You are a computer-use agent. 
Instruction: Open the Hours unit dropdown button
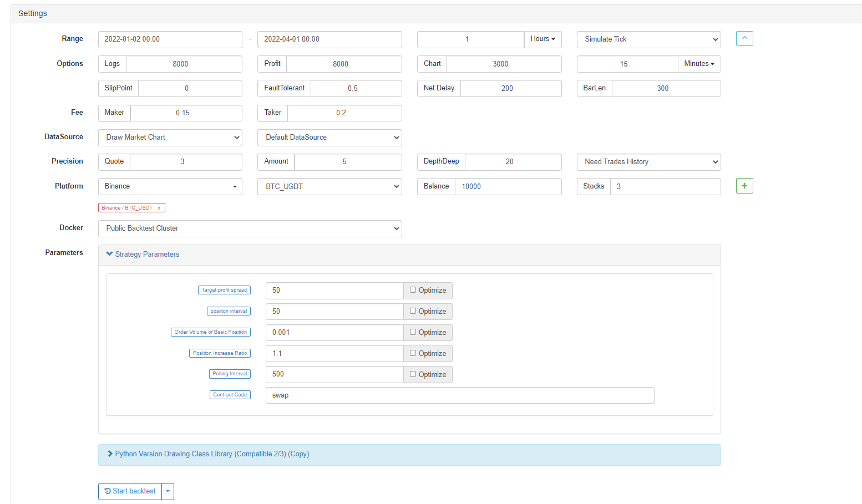[x=542, y=39]
